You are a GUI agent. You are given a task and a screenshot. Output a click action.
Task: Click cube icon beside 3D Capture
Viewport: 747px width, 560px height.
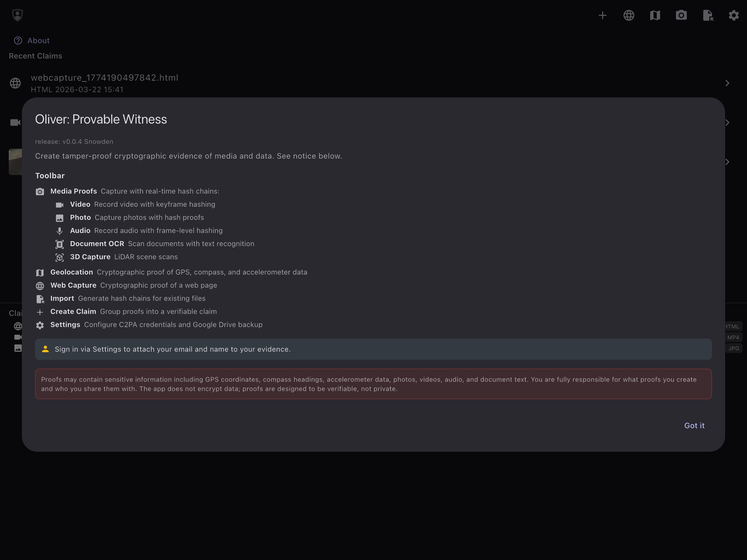point(59,257)
